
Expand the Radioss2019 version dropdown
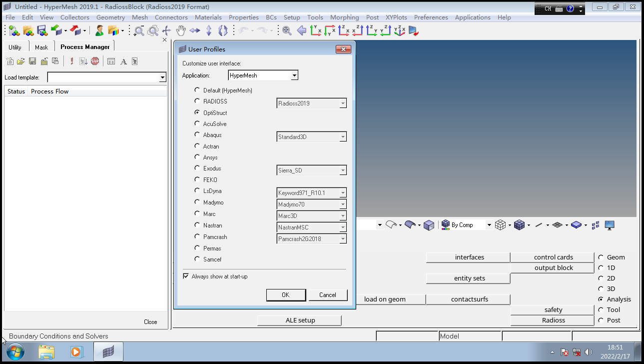343,103
